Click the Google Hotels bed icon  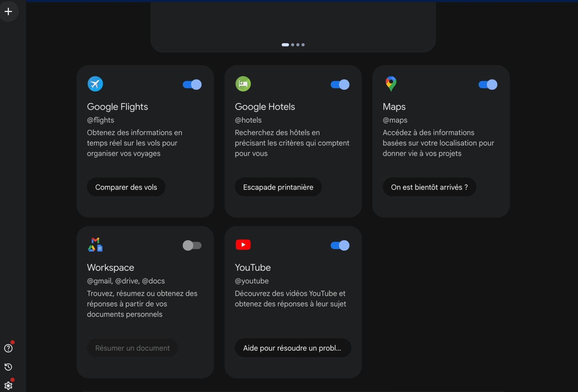coord(243,84)
